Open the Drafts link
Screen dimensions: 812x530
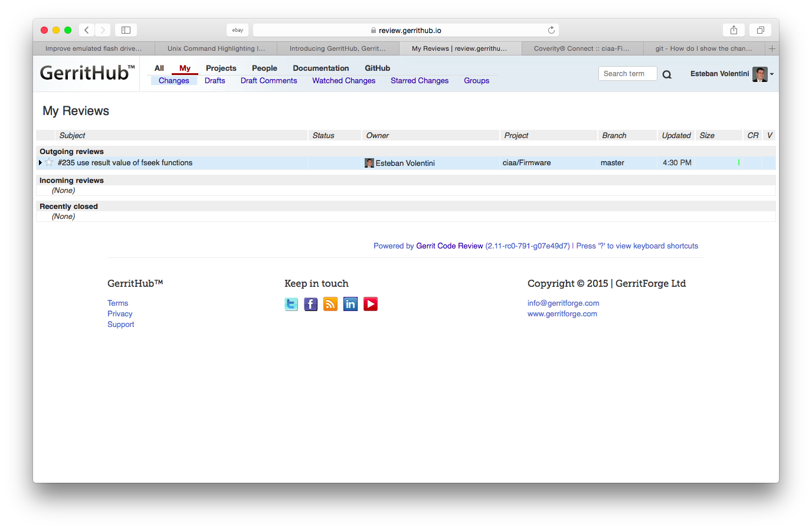[215, 81]
